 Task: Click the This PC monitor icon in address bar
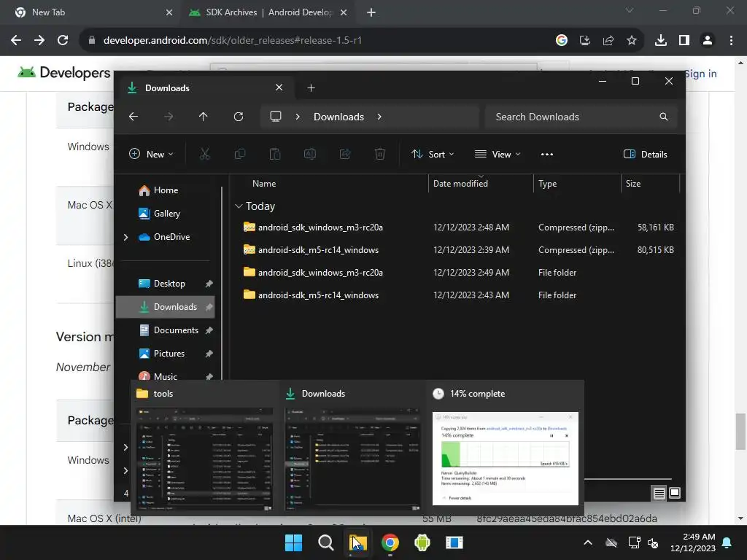(x=275, y=117)
